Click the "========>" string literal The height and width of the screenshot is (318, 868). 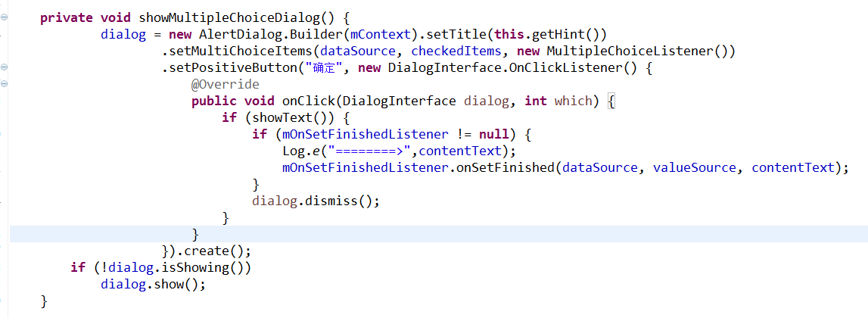tap(369, 151)
